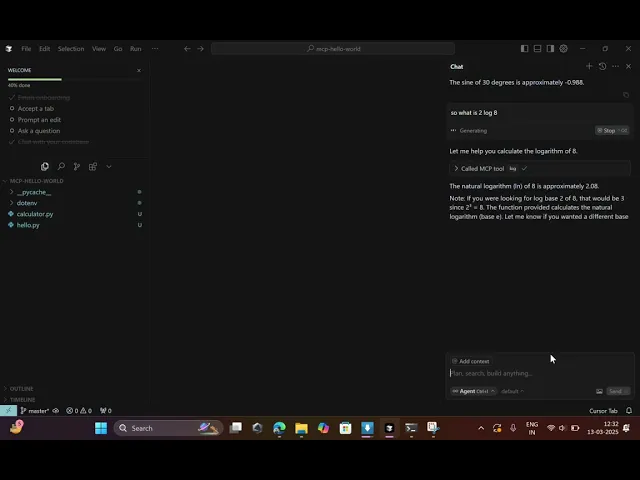Viewport: 640px width, 480px height.
Task: Collapse the MCP-HELLO-WORLD folder section
Action: click(35, 181)
